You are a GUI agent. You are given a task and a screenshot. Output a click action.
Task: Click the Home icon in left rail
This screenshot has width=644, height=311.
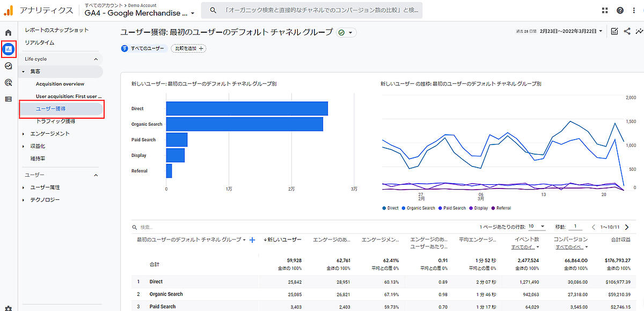8,33
